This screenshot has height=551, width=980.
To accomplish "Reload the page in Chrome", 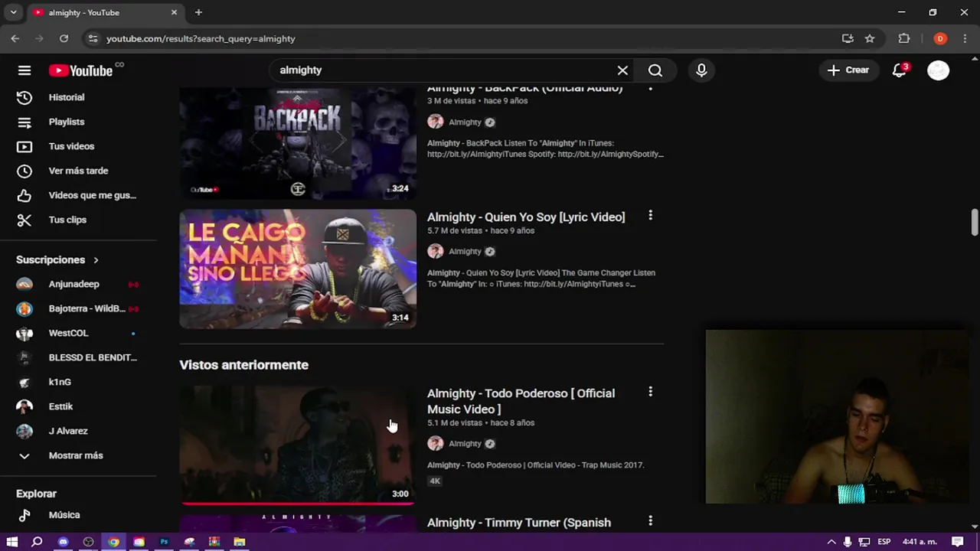I will 64,38.
